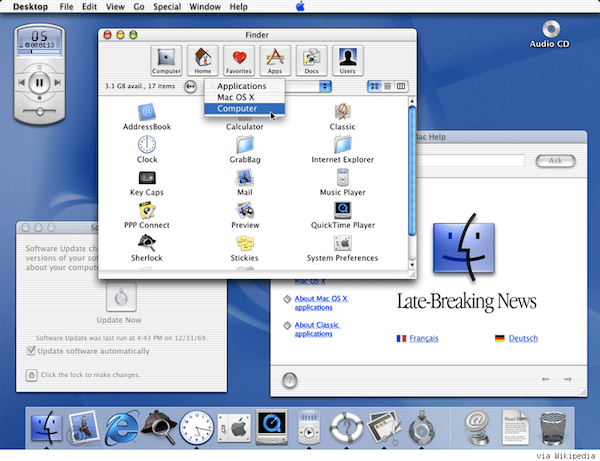Viewport: 600px width, 461px height.
Task: Pause playback in the music player
Action: point(39,83)
